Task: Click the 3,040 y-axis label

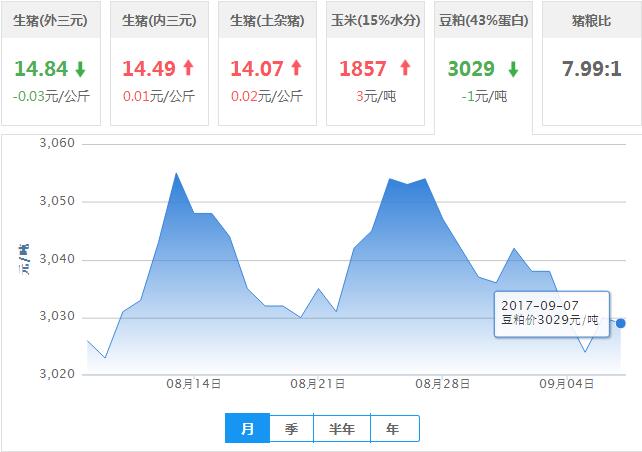Action: pos(57,259)
